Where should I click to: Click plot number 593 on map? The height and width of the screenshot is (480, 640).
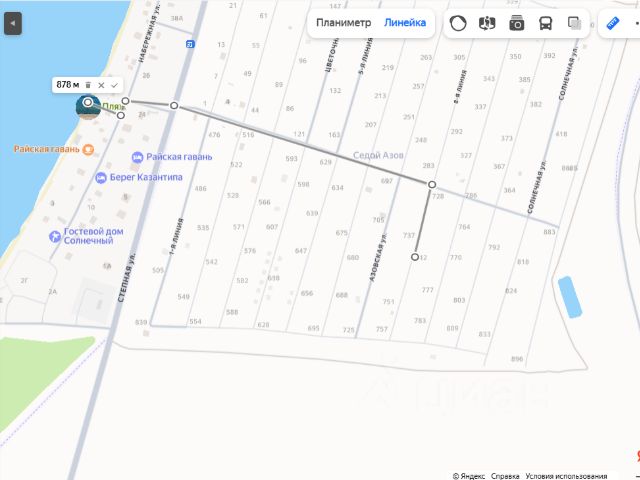(x=291, y=158)
